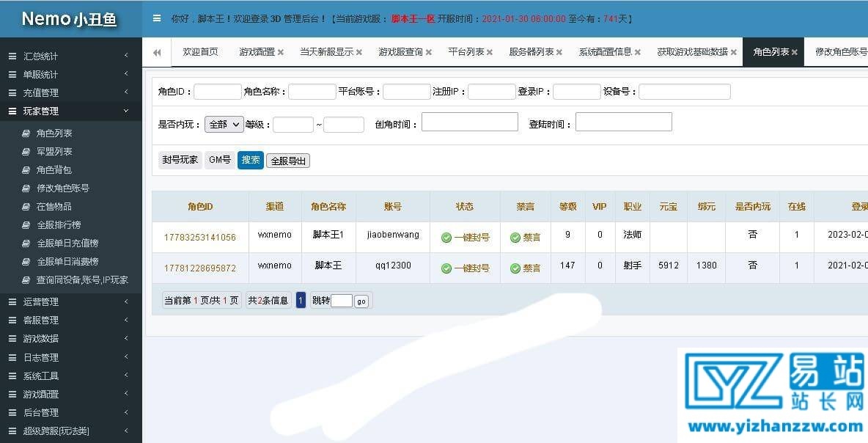Expand the 后台管理 sidebar menu

coord(71,412)
